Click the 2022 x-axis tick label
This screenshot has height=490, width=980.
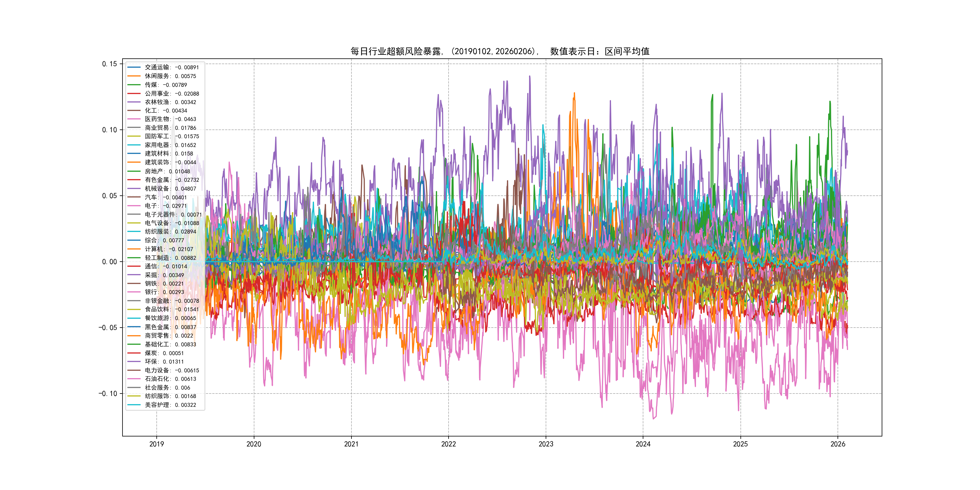[x=449, y=444]
